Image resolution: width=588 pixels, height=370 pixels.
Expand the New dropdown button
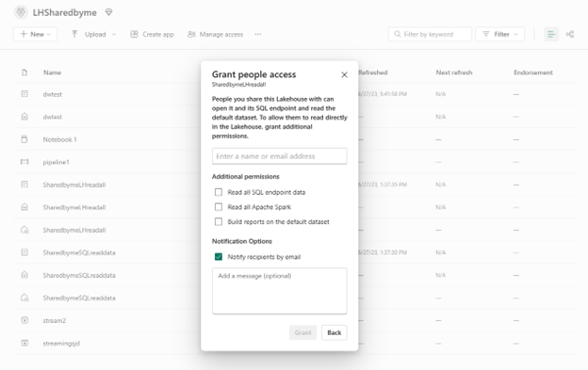coord(35,34)
